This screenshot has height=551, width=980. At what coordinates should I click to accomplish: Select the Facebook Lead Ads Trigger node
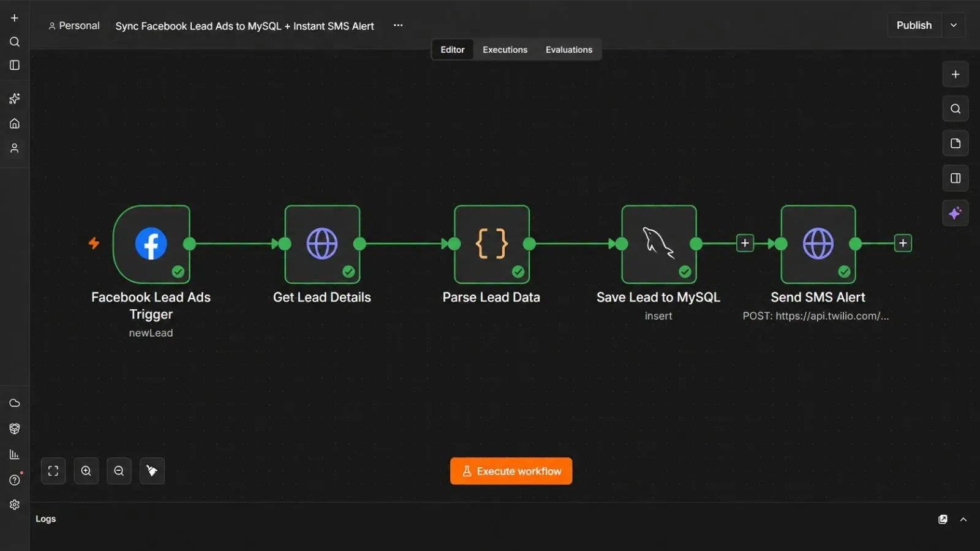[151, 244]
